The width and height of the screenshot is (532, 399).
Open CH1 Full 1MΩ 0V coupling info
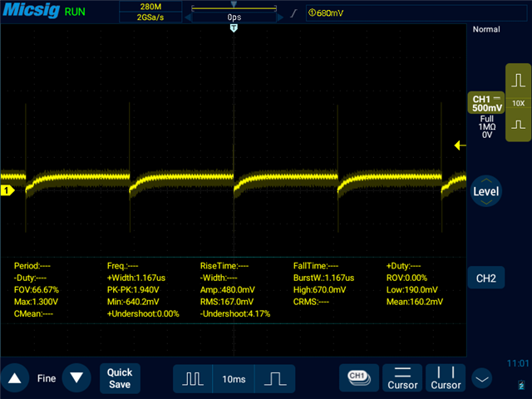tap(487, 127)
